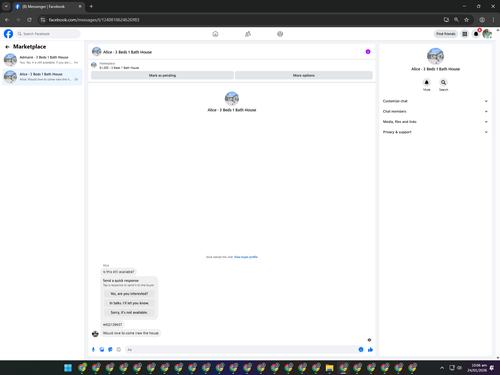Click Alice's small avatar beside last message
This screenshot has height=375, width=500.
95,334
